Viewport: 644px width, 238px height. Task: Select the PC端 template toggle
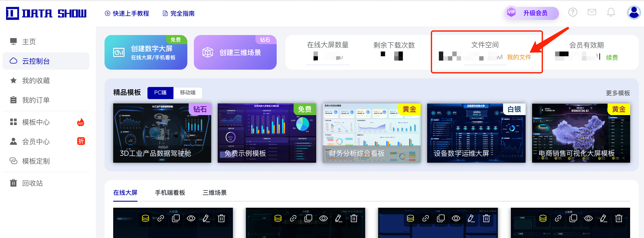(160, 93)
